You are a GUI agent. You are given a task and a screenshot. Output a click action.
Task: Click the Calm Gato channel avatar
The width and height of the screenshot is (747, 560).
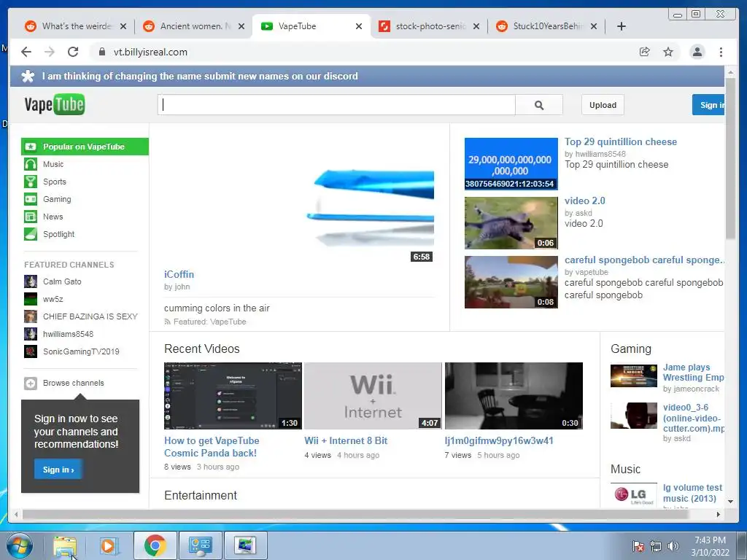pos(31,281)
